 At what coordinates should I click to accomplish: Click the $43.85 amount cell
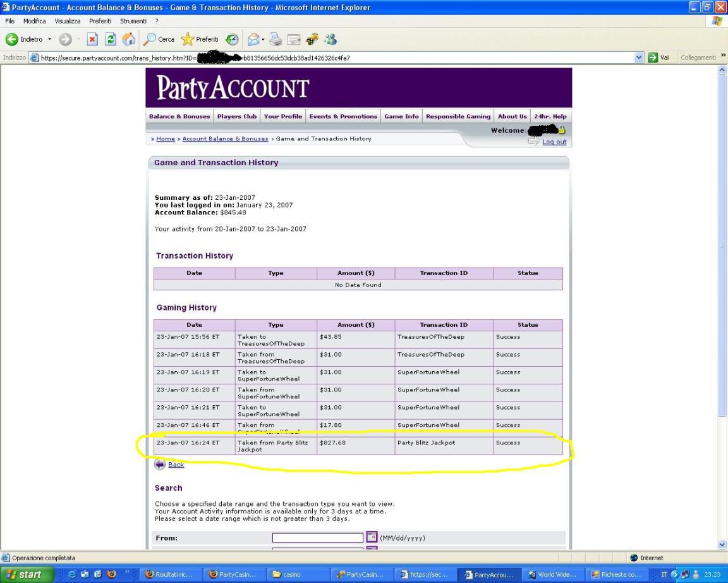click(x=356, y=340)
